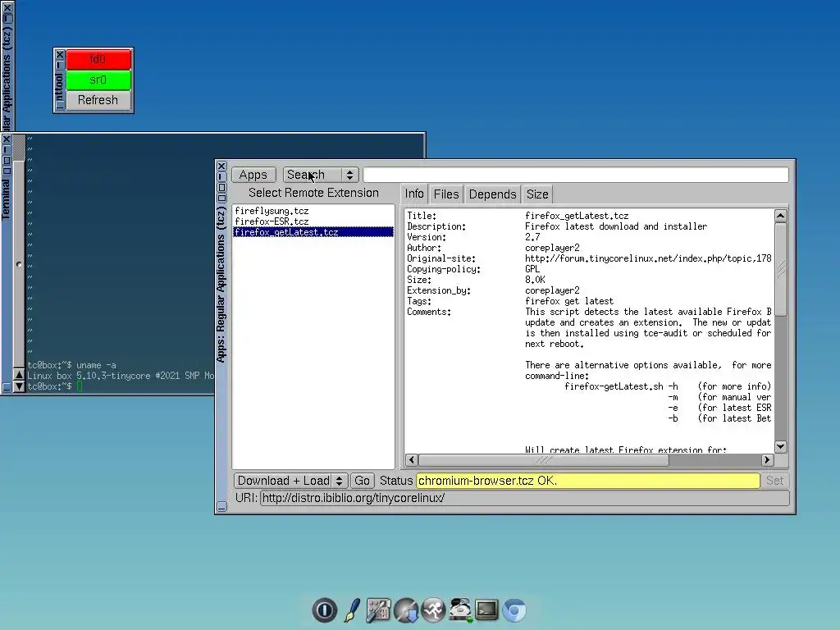Open the Search mode dropdown
The height and width of the screenshot is (630, 840).
321,175
